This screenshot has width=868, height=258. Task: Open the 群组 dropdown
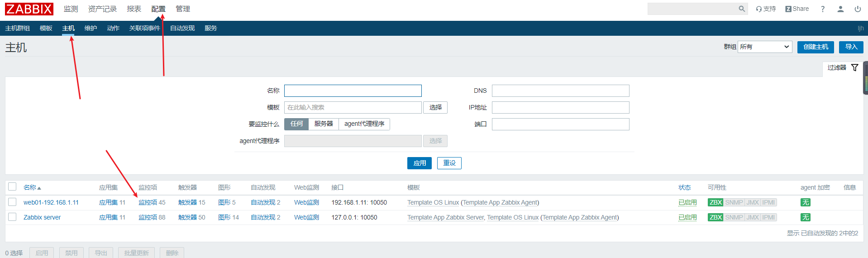pos(765,47)
